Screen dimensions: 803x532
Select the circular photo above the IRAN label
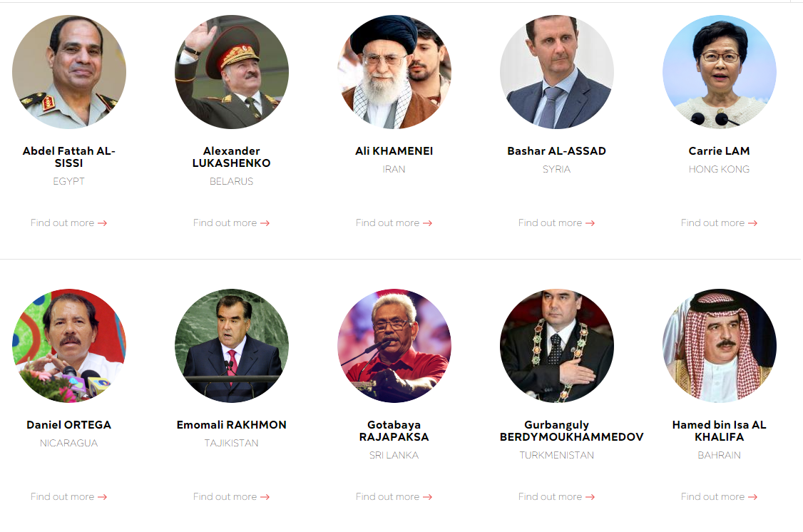[x=394, y=72]
